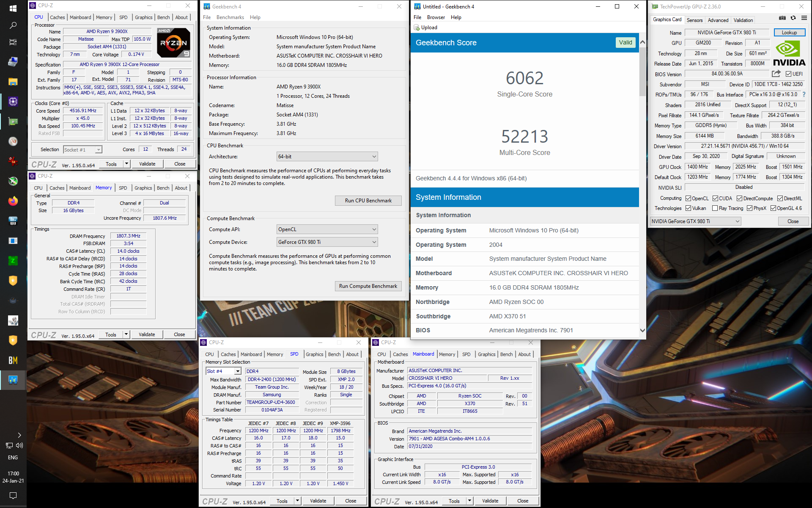This screenshot has width=812, height=508.
Task: Open the network status tray icon
Action: (x=9, y=445)
